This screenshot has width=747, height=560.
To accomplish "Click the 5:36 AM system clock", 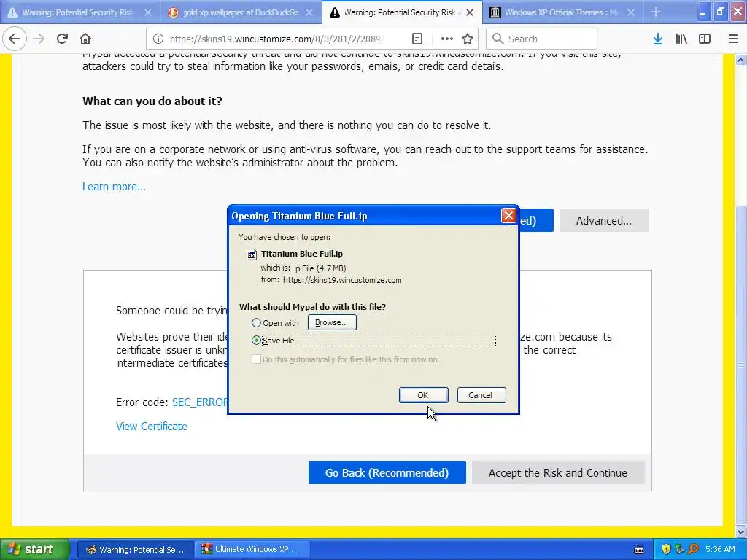I will pyautogui.click(x=720, y=550).
